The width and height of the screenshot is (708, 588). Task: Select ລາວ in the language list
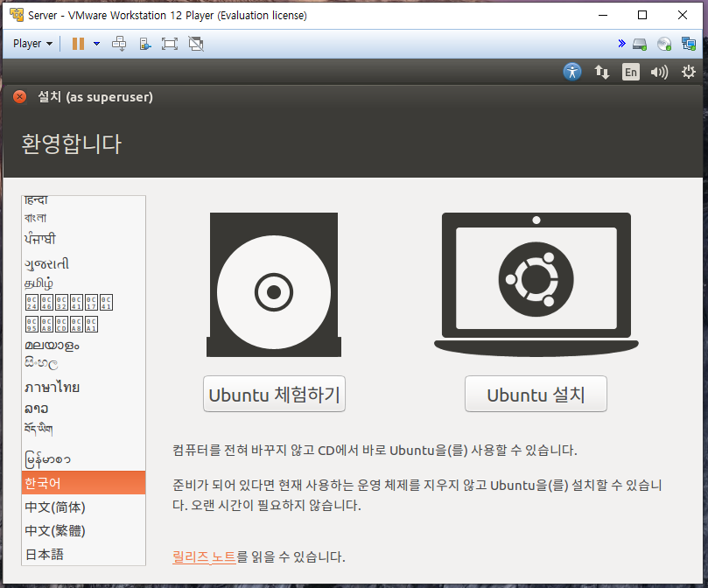click(x=83, y=409)
